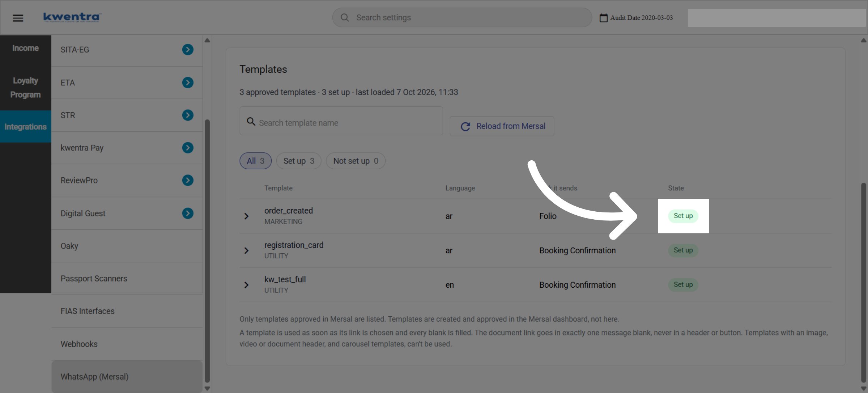Click the Audit Date 2020-03-03 text
The width and height of the screenshot is (868, 393).
642,18
